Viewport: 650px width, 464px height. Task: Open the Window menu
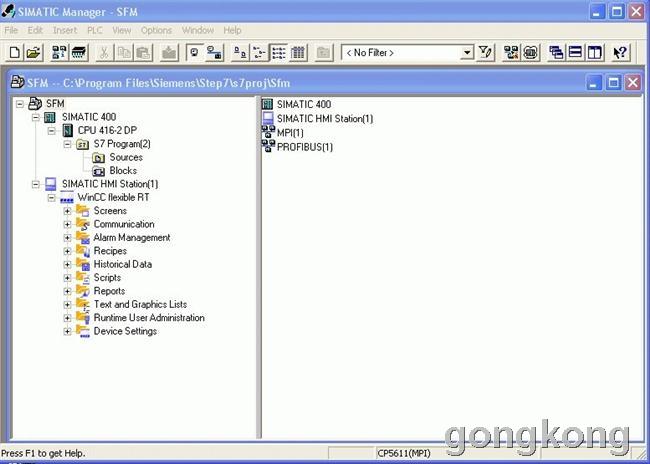(x=198, y=30)
